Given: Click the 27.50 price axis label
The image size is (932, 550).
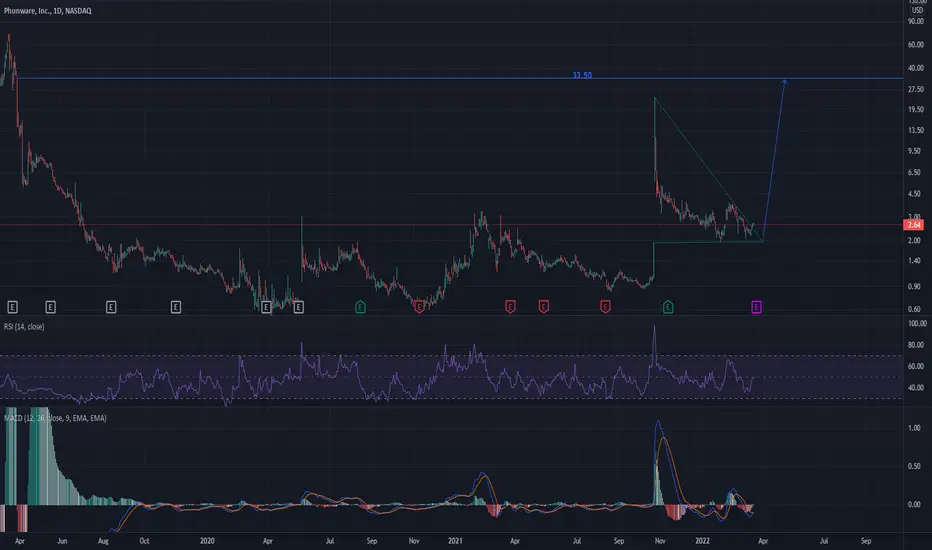Looking at the screenshot, I should [915, 89].
